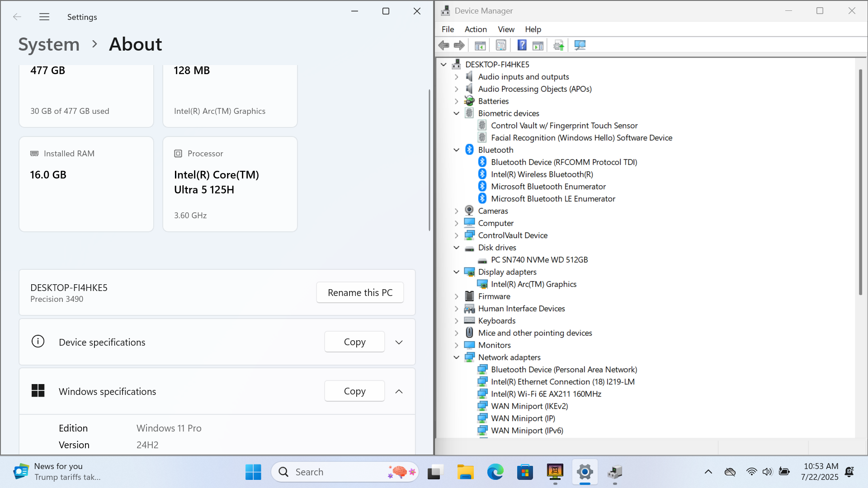Select Intel(R) Wi-Fi 6E AX211 160MHz
Viewport: 868px width, 488px height.
(x=546, y=394)
